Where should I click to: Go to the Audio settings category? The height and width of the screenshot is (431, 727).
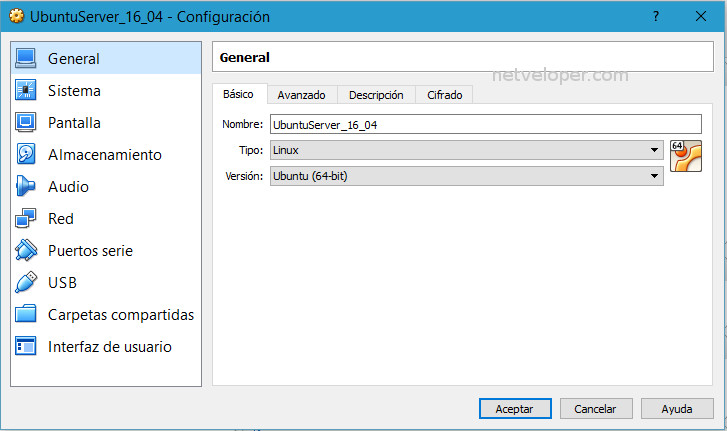point(106,186)
